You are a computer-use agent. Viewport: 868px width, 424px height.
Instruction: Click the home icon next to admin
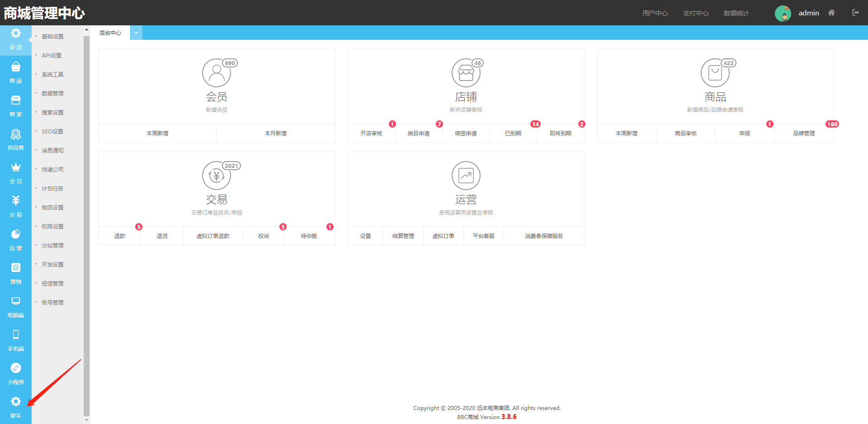point(831,13)
